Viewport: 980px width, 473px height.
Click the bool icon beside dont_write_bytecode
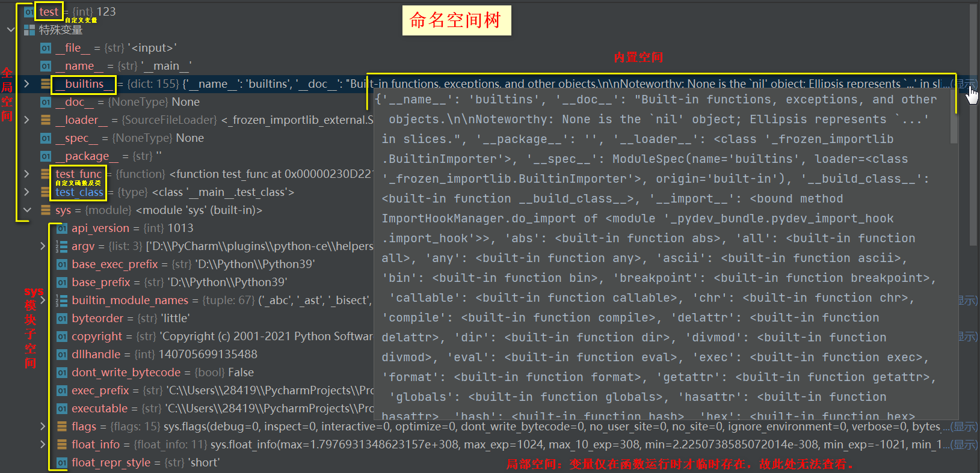[x=61, y=373]
